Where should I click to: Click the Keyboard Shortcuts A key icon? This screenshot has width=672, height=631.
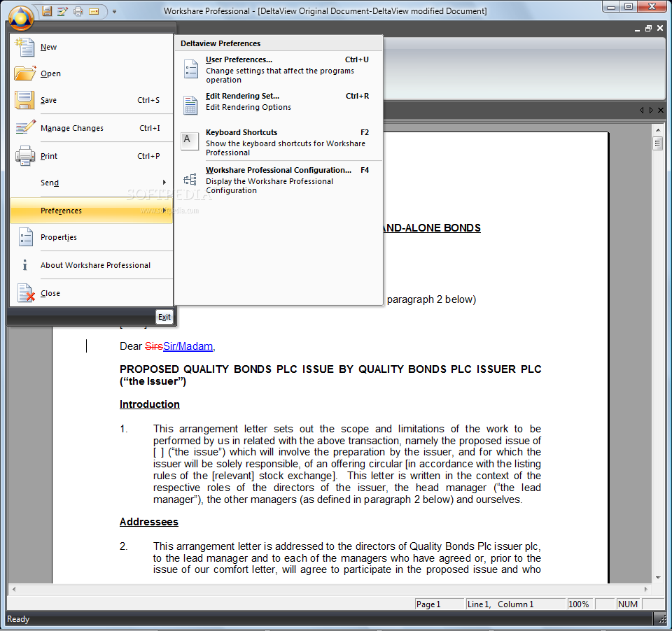point(190,141)
